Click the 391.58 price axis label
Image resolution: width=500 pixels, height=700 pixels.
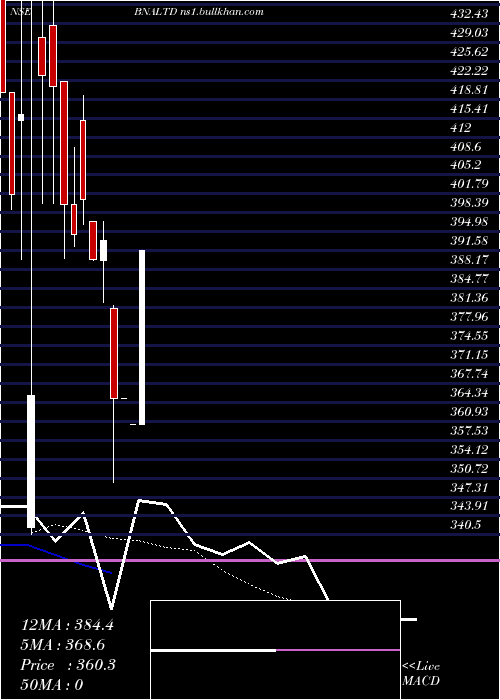(469, 240)
